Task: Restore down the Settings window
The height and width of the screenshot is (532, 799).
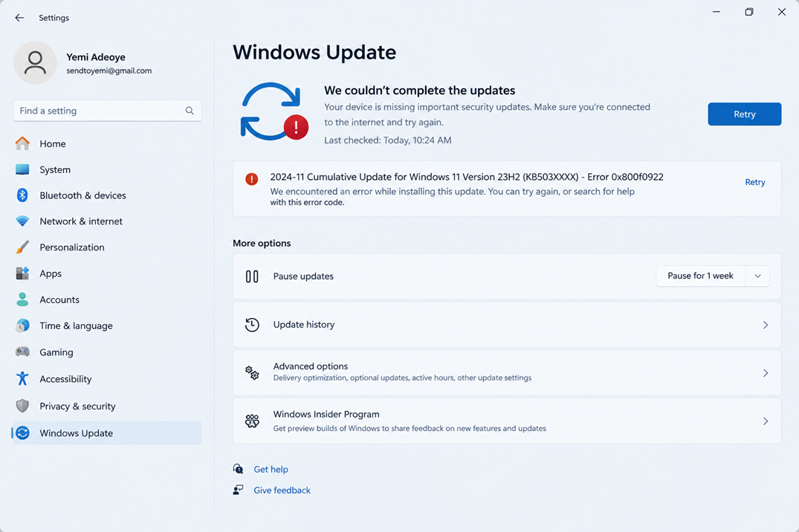Action: tap(749, 12)
